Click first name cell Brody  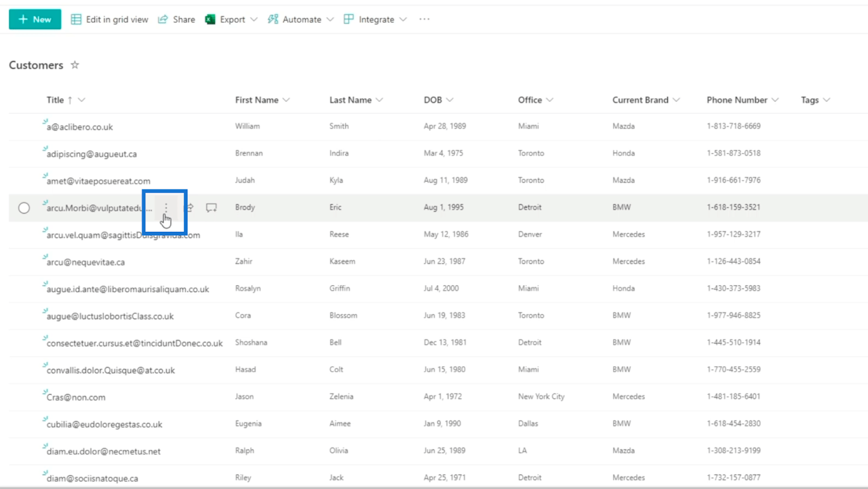[245, 207]
